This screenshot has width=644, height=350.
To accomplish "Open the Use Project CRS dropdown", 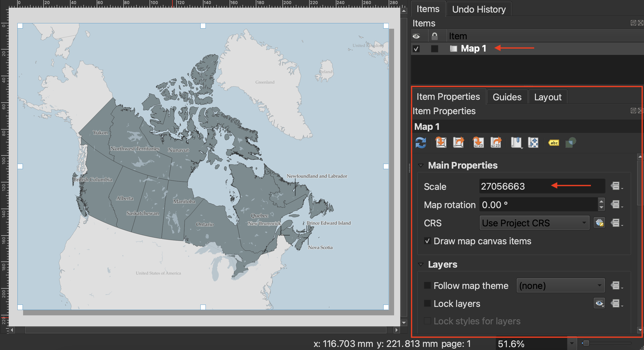I will click(534, 223).
